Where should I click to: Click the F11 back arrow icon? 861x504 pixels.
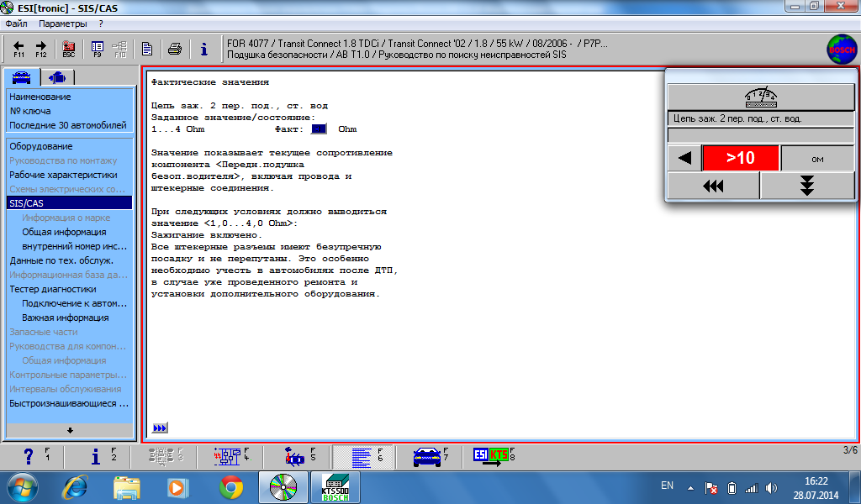click(x=18, y=49)
